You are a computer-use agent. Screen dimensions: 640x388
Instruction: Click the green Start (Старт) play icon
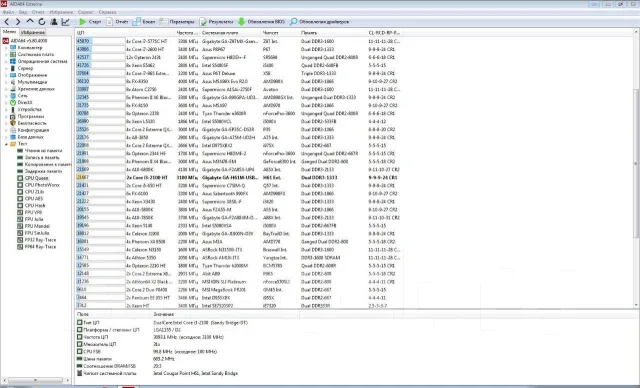(83, 22)
